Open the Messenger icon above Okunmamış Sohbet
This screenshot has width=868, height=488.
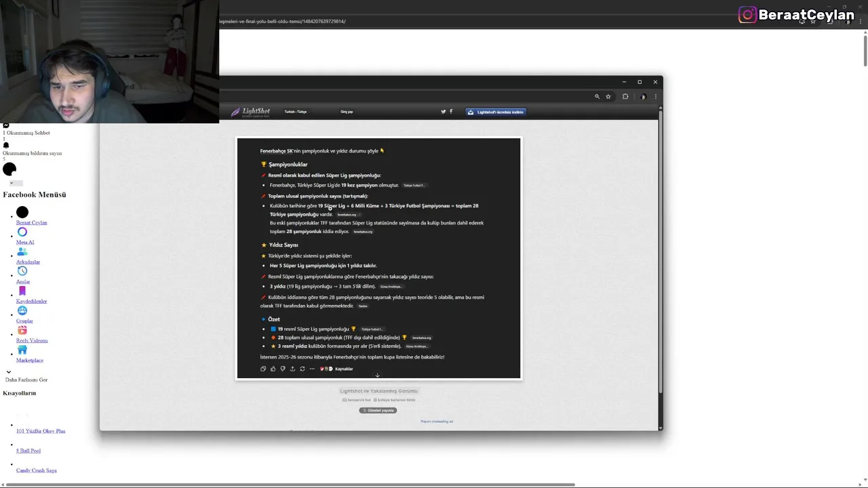coord(6,125)
